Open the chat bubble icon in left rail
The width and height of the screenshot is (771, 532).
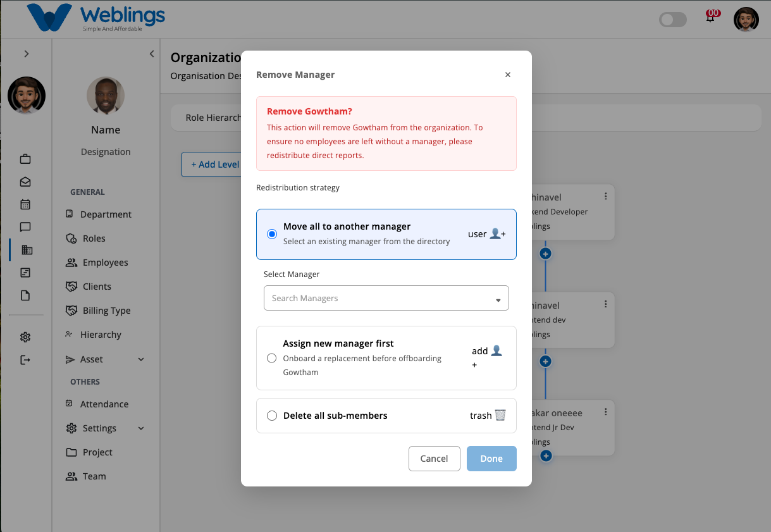point(25,227)
